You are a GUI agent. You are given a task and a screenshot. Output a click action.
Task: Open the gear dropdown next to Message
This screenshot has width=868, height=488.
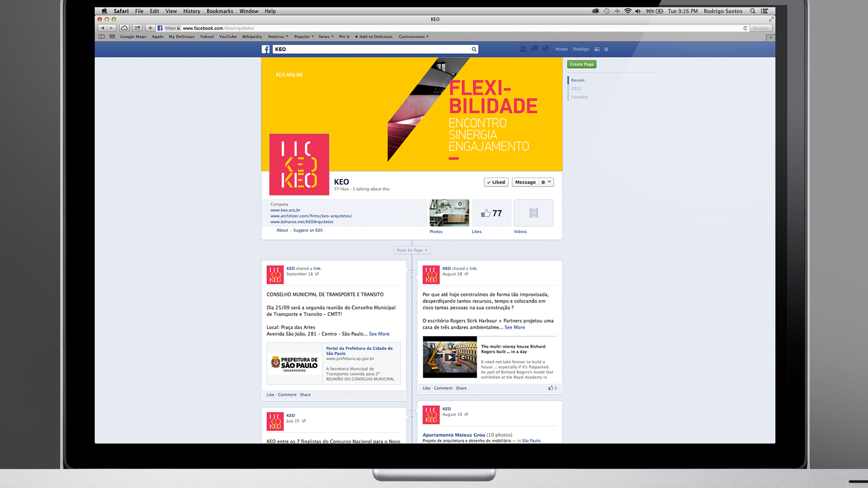[546, 182]
